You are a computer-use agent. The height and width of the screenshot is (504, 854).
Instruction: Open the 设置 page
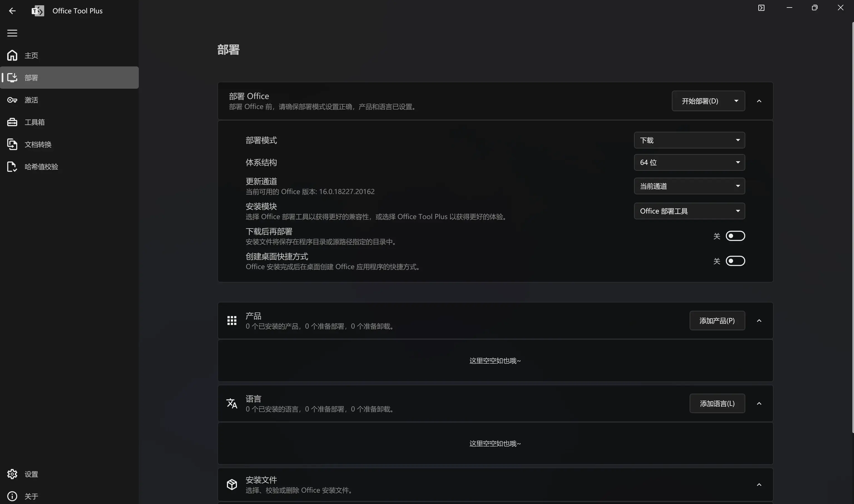(69, 474)
